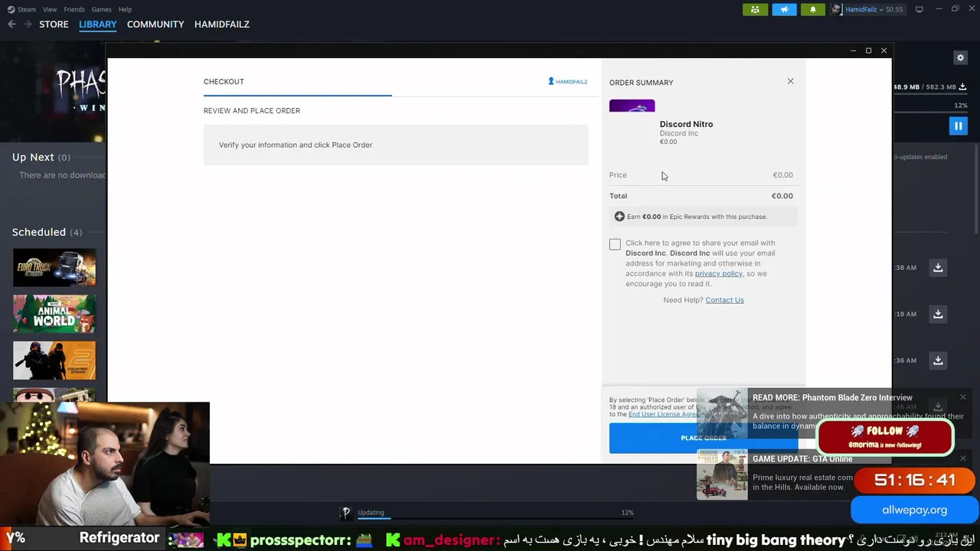Click the Discord Nitro product image
The image size is (980, 551).
pos(632,106)
